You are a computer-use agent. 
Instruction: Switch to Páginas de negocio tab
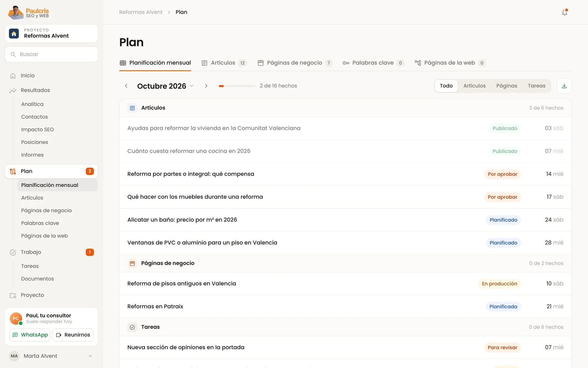click(295, 63)
